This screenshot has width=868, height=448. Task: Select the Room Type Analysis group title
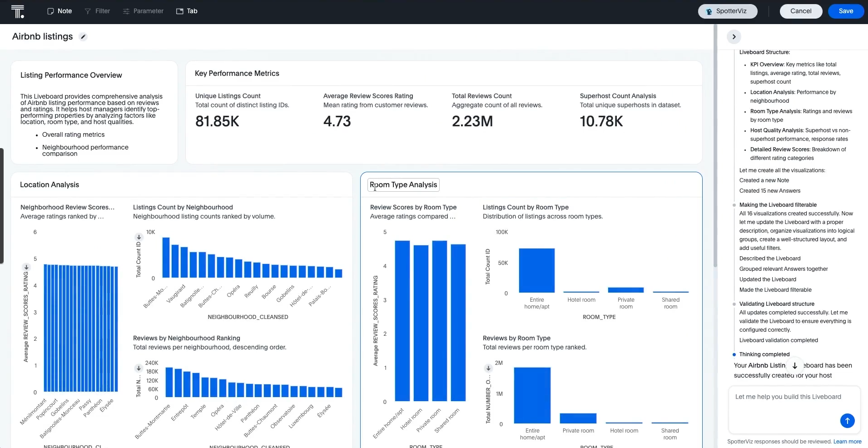coord(403,185)
